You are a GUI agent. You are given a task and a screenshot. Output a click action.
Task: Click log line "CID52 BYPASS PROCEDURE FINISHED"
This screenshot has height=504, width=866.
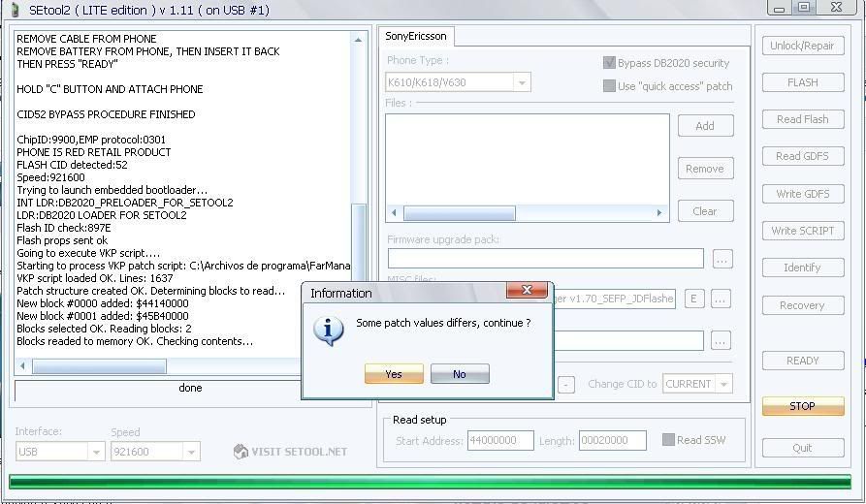click(x=106, y=114)
